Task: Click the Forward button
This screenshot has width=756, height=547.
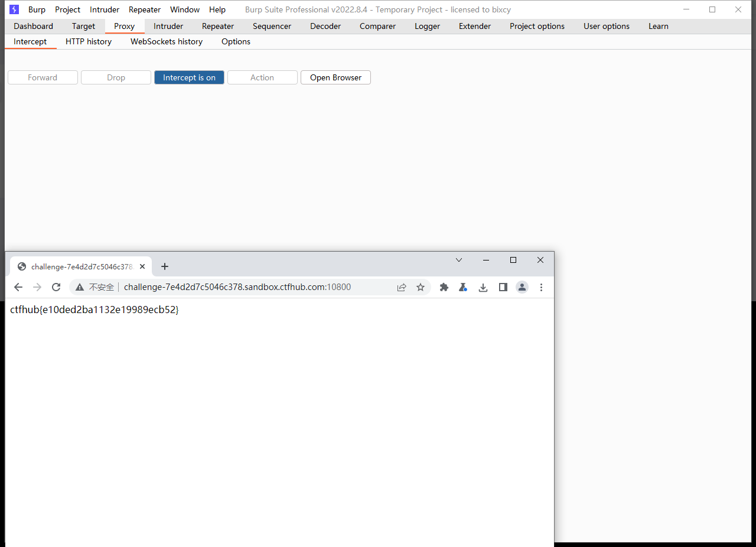Action: point(43,77)
